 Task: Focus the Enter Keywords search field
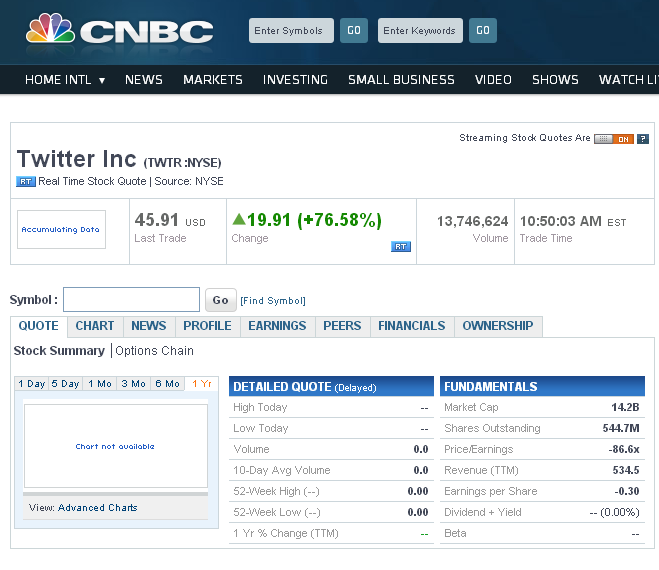420,30
